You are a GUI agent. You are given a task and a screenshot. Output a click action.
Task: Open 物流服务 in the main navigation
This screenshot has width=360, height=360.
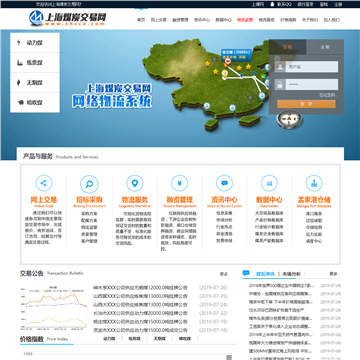pyautogui.click(x=267, y=20)
